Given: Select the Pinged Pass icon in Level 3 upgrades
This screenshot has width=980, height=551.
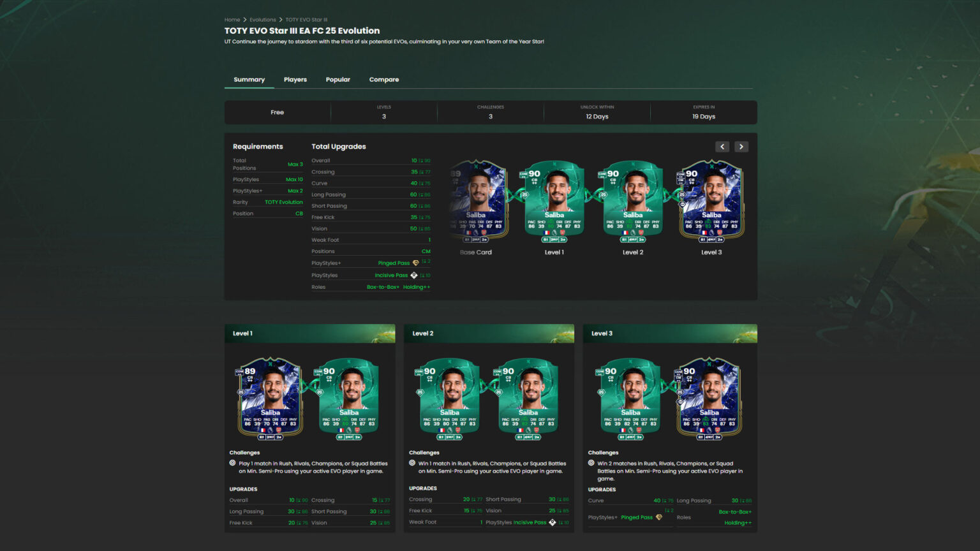Looking at the screenshot, I should pyautogui.click(x=660, y=517).
